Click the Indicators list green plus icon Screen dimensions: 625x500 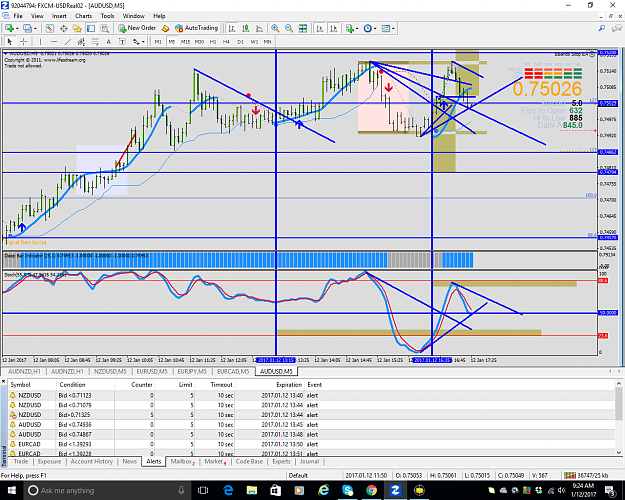pyautogui.click(x=350, y=28)
